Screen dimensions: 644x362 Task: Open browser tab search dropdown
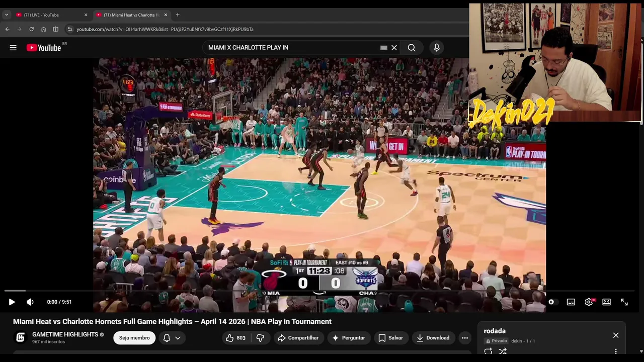[x=7, y=15]
